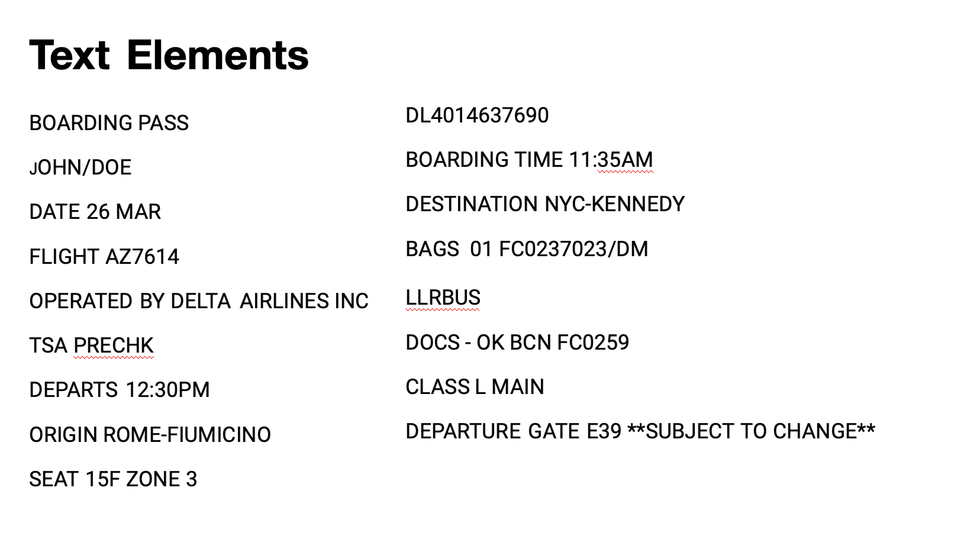980x536 pixels.
Task: Select the DESTINATION NYC-KENNEDY text
Action: [x=545, y=204]
